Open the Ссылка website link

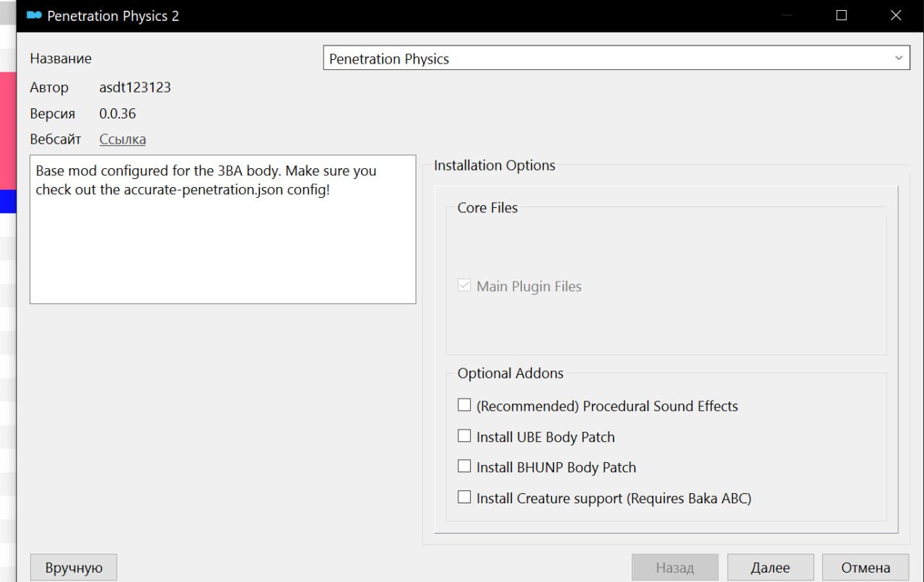point(123,139)
